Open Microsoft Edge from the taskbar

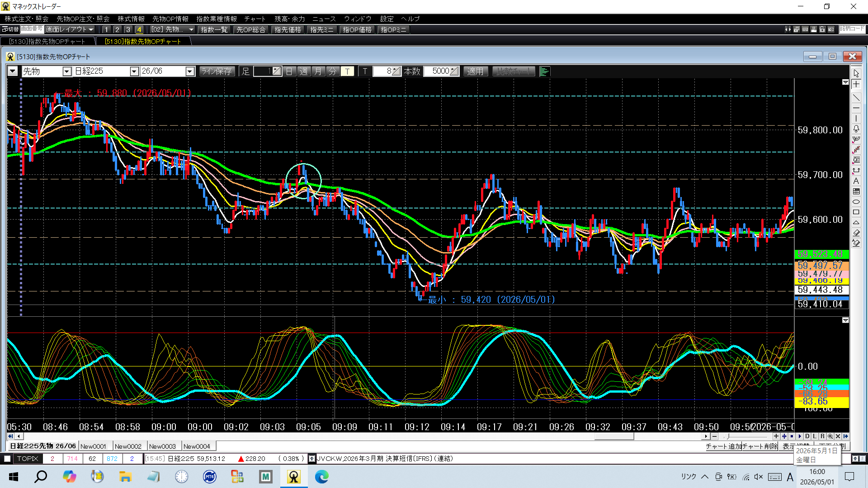322,477
